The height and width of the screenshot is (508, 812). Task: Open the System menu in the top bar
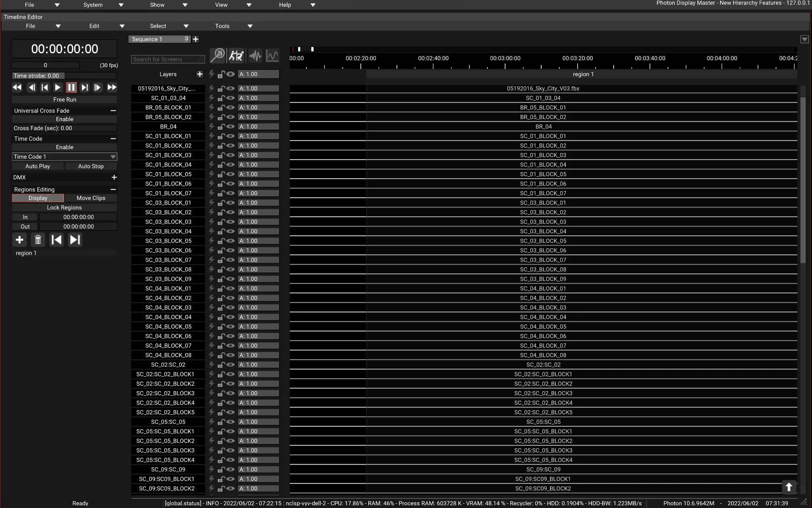[x=103, y=5]
